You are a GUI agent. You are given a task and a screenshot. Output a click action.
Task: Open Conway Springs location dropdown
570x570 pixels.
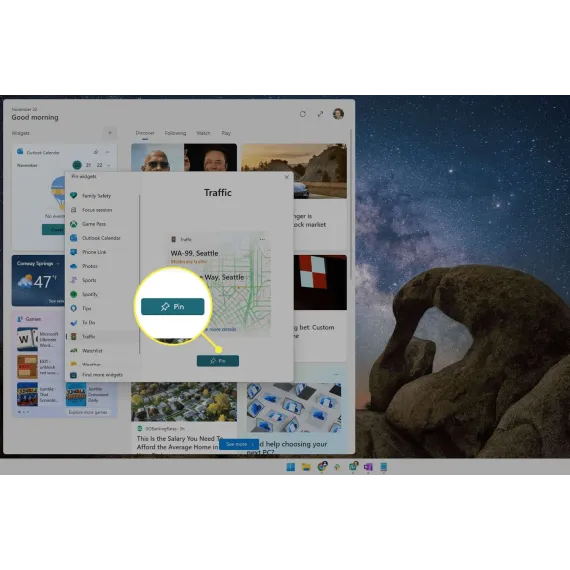(58, 264)
